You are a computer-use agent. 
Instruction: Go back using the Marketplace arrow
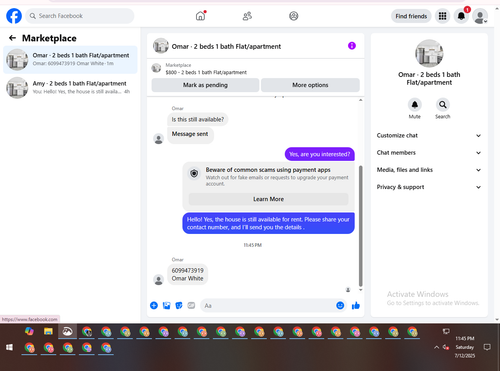coord(12,38)
